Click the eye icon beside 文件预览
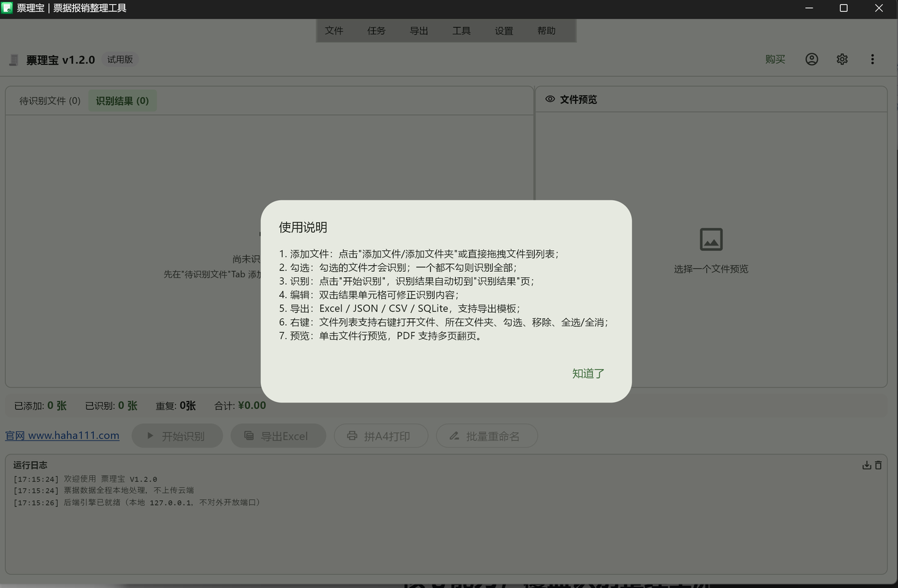The image size is (898, 588). click(x=550, y=99)
